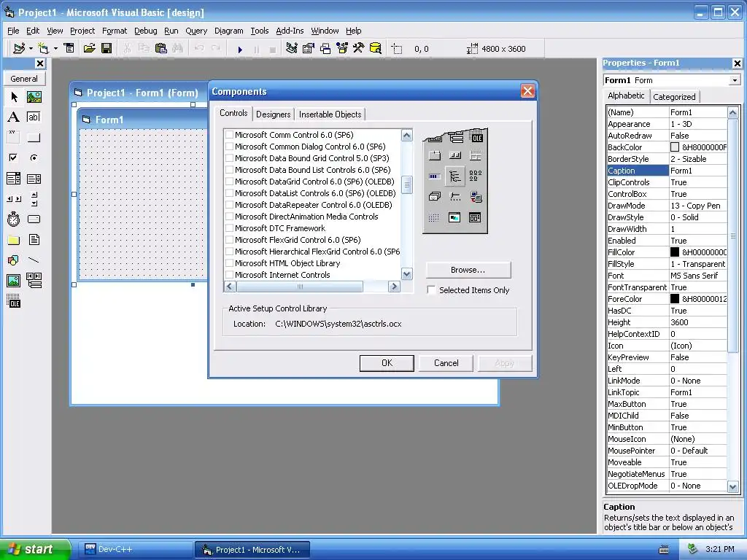Select the ListBox control tool
Image resolution: width=747 pixels, height=560 pixels.
click(34, 179)
